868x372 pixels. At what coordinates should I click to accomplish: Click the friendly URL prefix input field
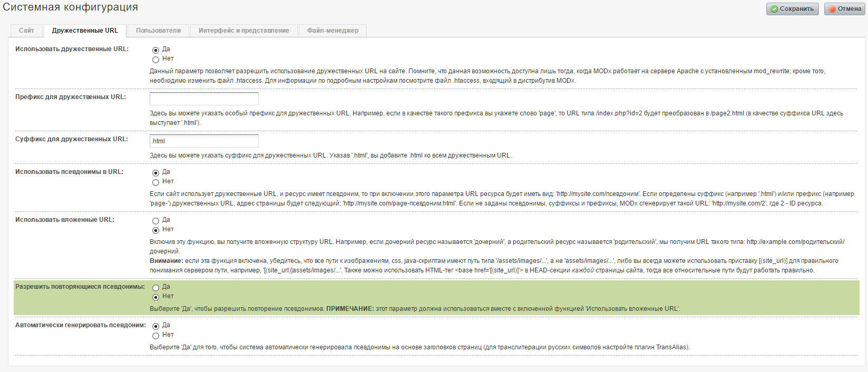(x=204, y=99)
